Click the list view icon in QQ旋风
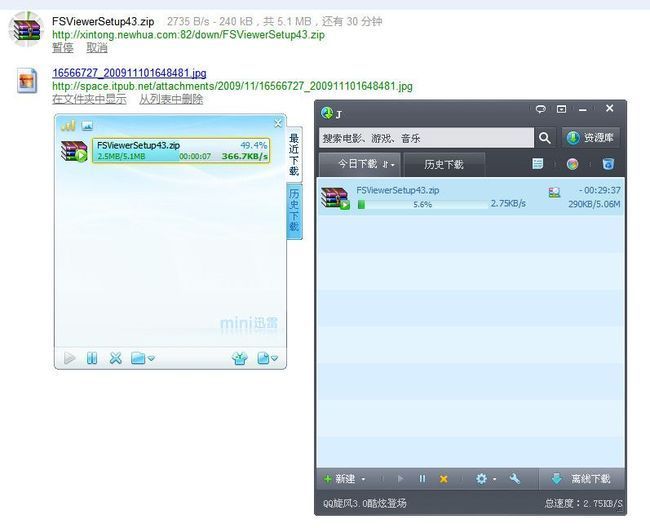 [x=538, y=164]
